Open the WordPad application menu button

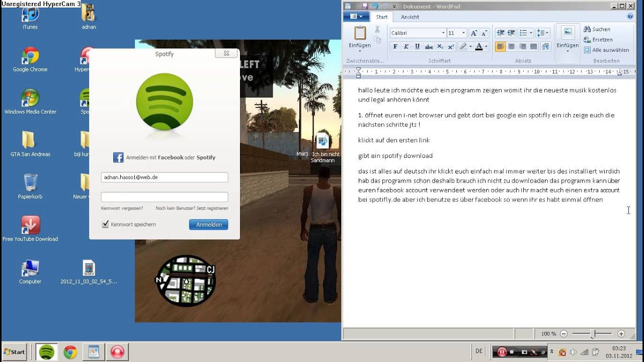pyautogui.click(x=356, y=17)
